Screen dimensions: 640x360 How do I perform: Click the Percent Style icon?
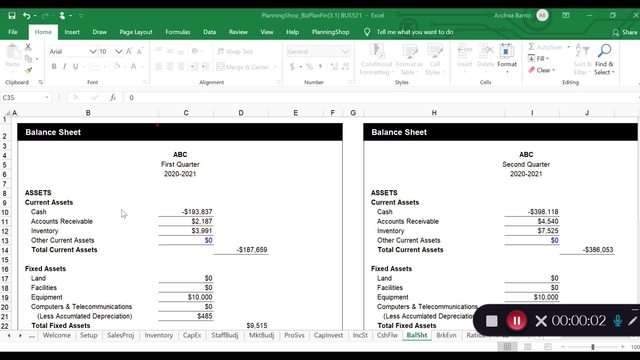[x=309, y=67]
